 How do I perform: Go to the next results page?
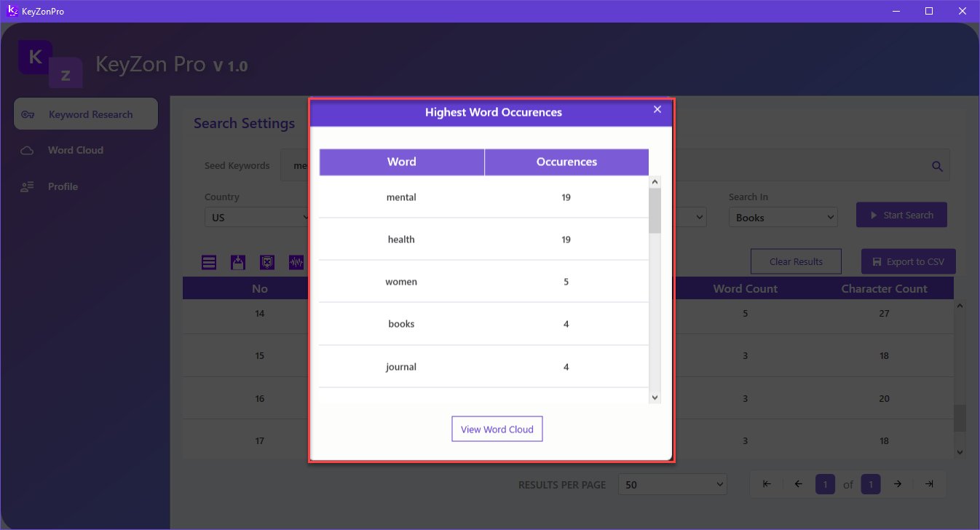click(898, 484)
